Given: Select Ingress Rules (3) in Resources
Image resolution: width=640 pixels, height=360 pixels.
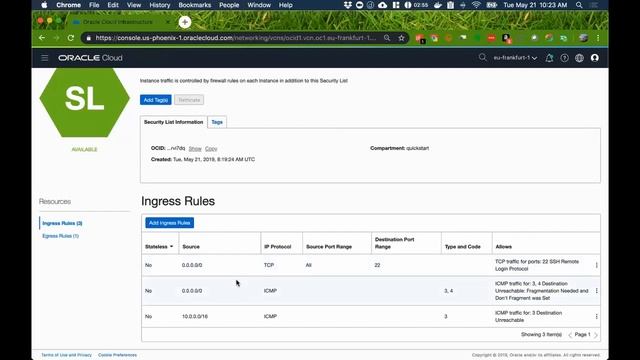Looking at the screenshot, I should pyautogui.click(x=62, y=223).
